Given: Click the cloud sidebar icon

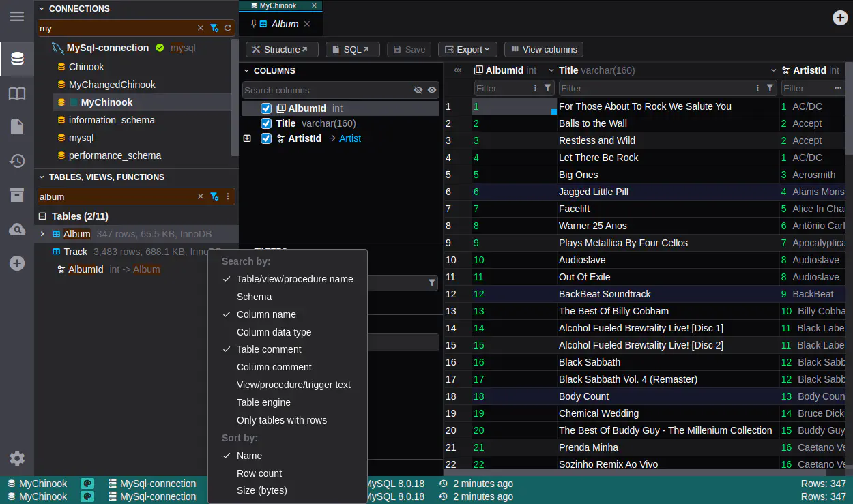Looking at the screenshot, I should point(17,230).
